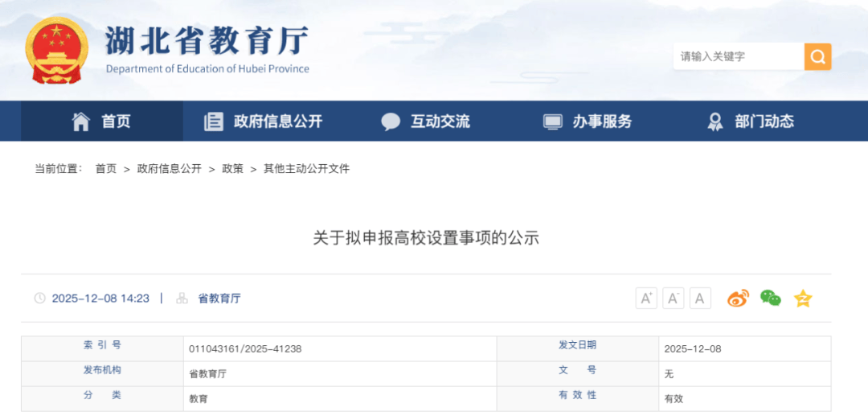This screenshot has height=420, width=868.
Task: Increase font size with A+ button
Action: [x=646, y=299]
